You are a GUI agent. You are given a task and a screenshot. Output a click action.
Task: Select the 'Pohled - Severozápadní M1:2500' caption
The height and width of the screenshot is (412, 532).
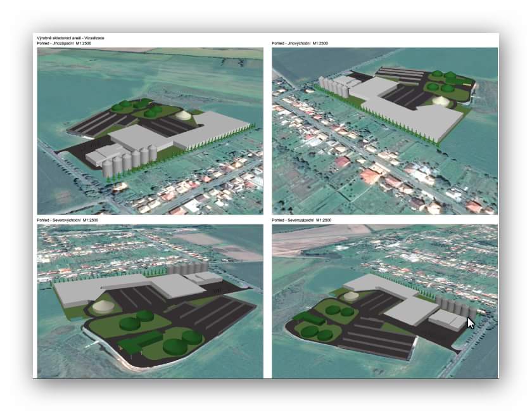click(x=301, y=220)
